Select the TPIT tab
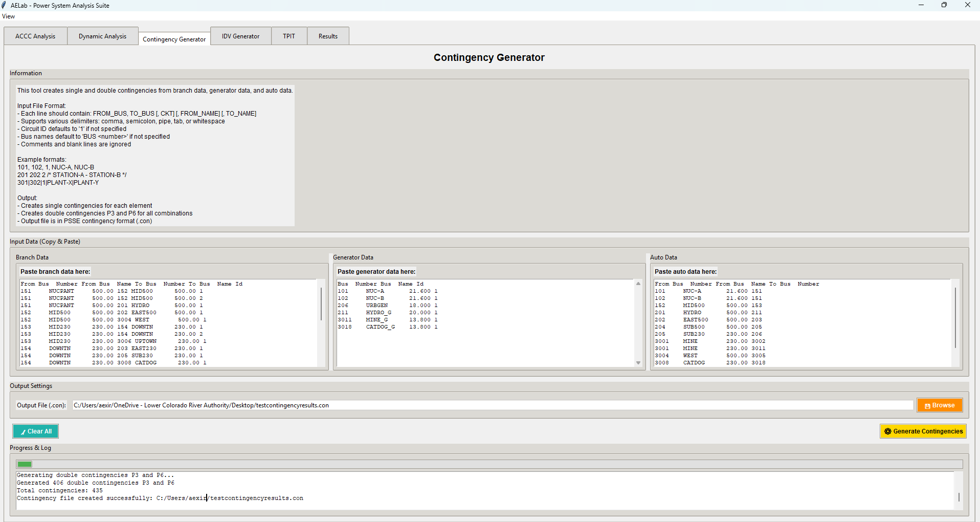The width and height of the screenshot is (980, 522). pos(289,36)
